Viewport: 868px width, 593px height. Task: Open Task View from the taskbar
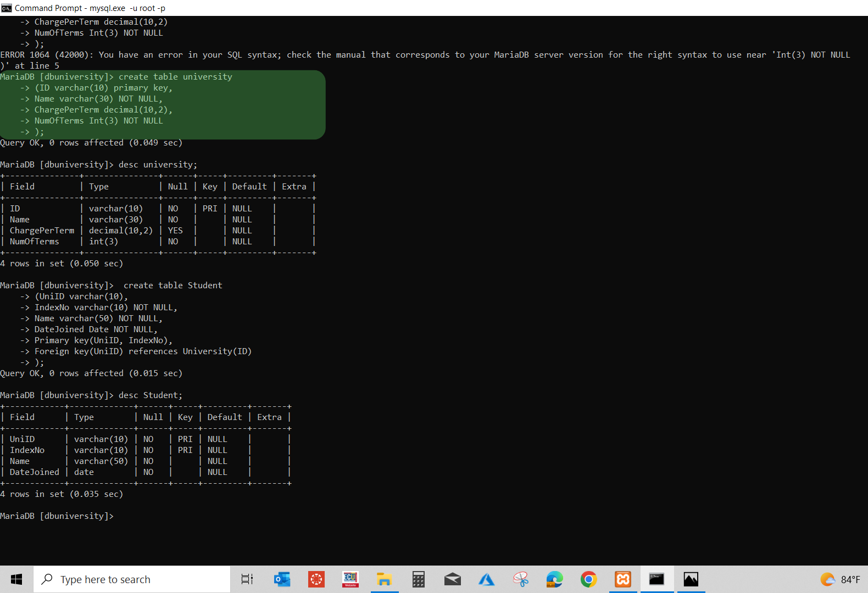tap(247, 579)
